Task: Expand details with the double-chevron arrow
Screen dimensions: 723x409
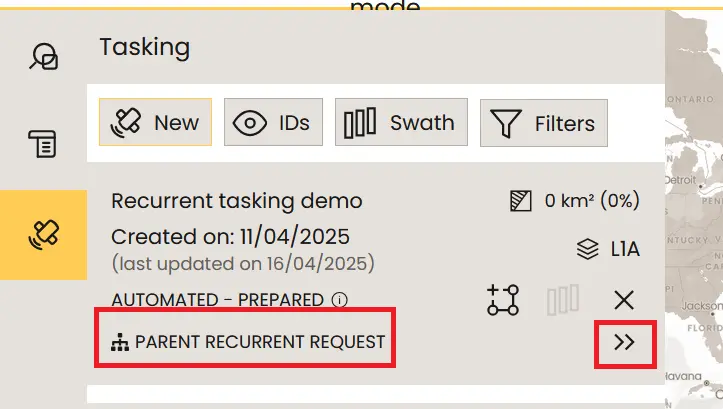Action: (624, 342)
